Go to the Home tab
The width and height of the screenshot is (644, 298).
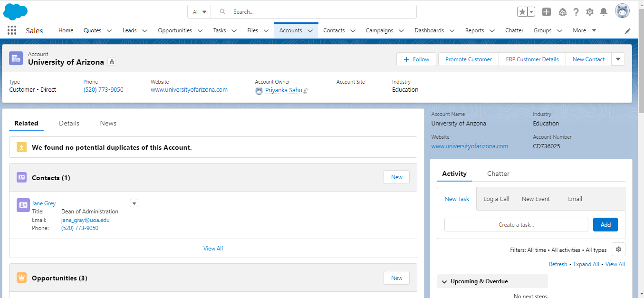[x=66, y=30]
